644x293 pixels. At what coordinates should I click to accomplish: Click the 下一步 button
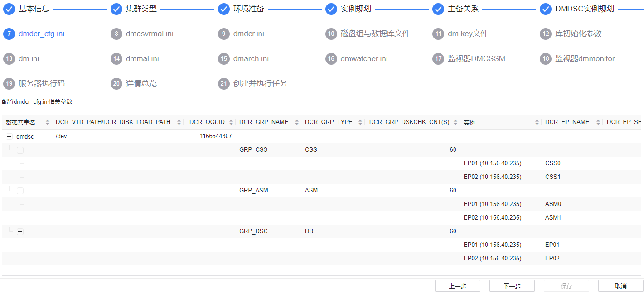click(512, 286)
